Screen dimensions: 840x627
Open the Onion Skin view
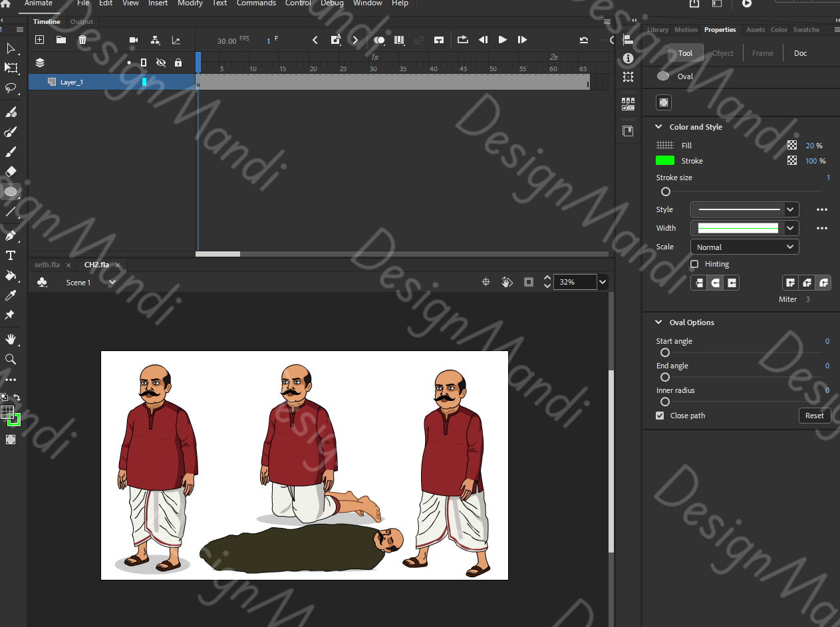pos(379,40)
